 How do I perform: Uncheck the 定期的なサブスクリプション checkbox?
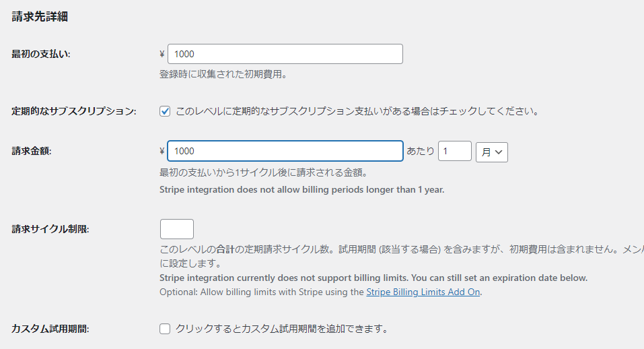(165, 111)
